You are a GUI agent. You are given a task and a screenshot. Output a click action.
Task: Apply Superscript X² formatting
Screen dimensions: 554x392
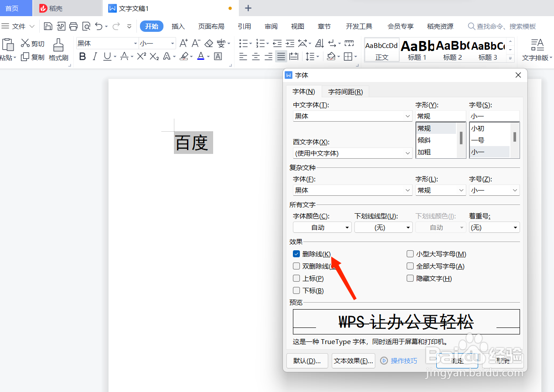(x=141, y=56)
